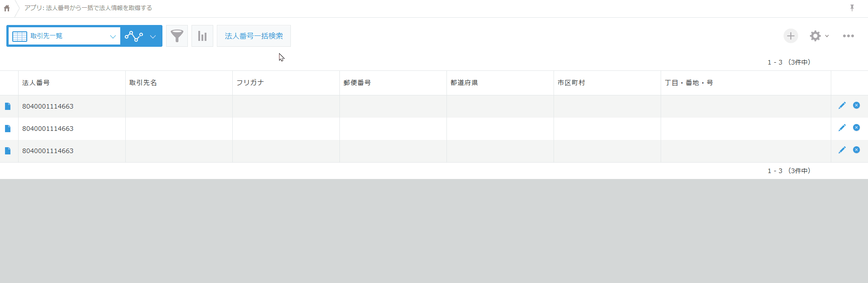Delete the first record
This screenshot has width=868, height=283.
click(856, 105)
